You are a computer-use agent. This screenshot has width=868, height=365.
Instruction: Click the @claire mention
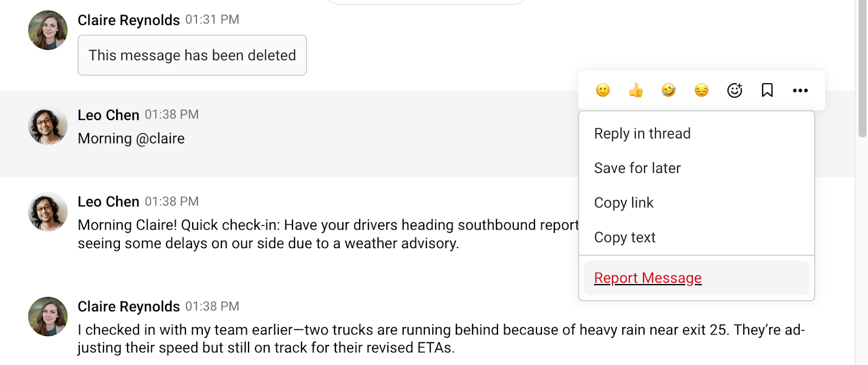click(160, 139)
